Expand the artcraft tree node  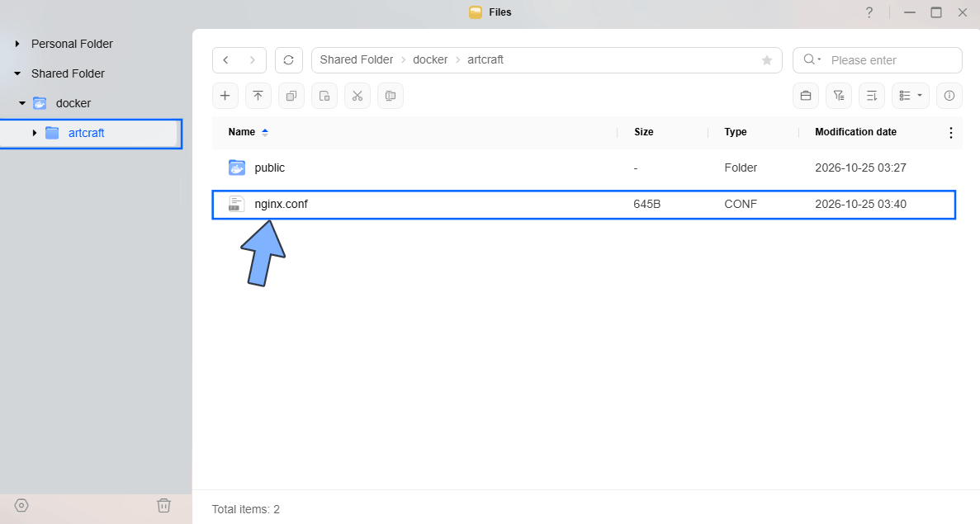tap(35, 133)
